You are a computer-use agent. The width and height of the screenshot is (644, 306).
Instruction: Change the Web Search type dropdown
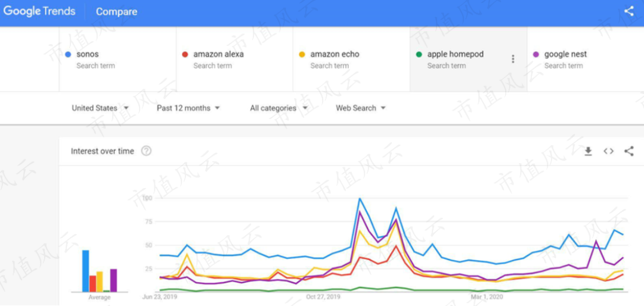361,108
